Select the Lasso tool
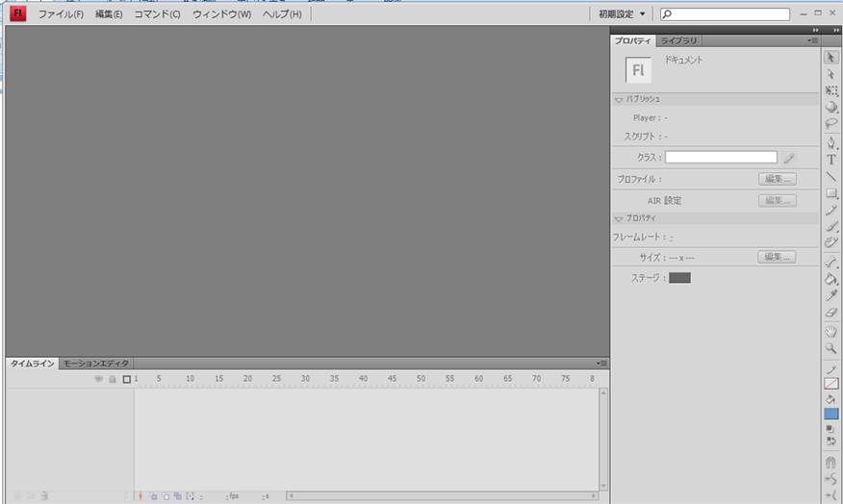The image size is (843, 504). coord(831,124)
